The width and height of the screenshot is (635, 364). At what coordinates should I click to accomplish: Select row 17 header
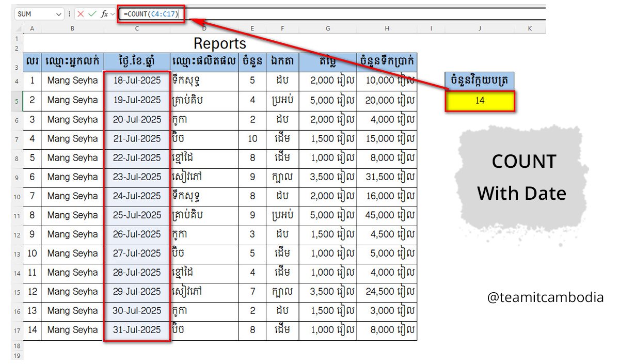pyautogui.click(x=17, y=331)
